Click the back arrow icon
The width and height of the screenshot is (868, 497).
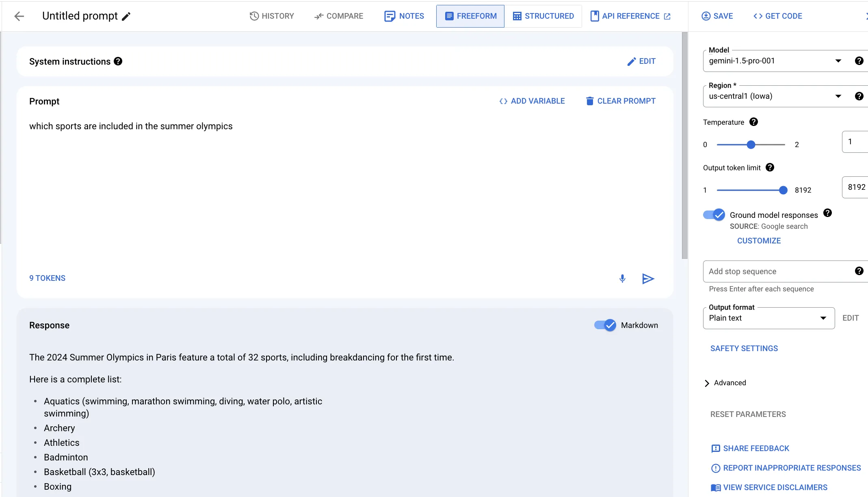(19, 16)
